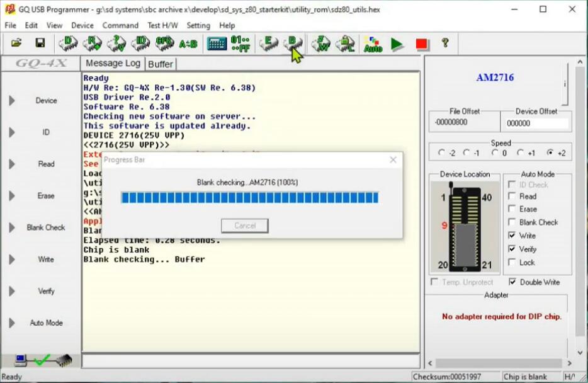Click the Blank check toolbar icon (B)
Image resolution: width=588 pixels, height=383 pixels.
coord(293,43)
